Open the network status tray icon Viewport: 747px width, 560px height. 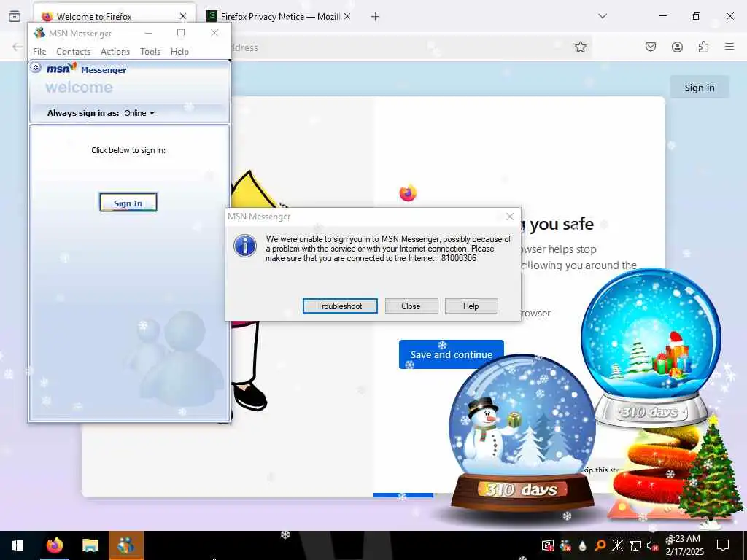pos(635,545)
